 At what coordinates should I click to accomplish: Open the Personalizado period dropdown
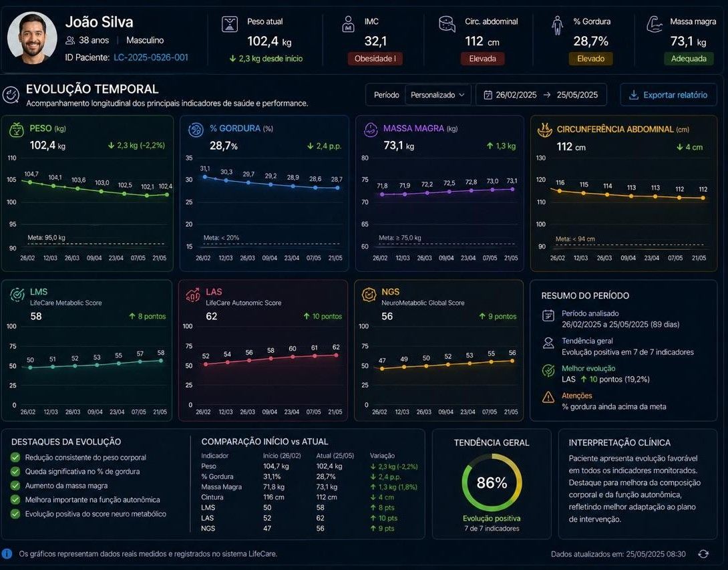438,95
